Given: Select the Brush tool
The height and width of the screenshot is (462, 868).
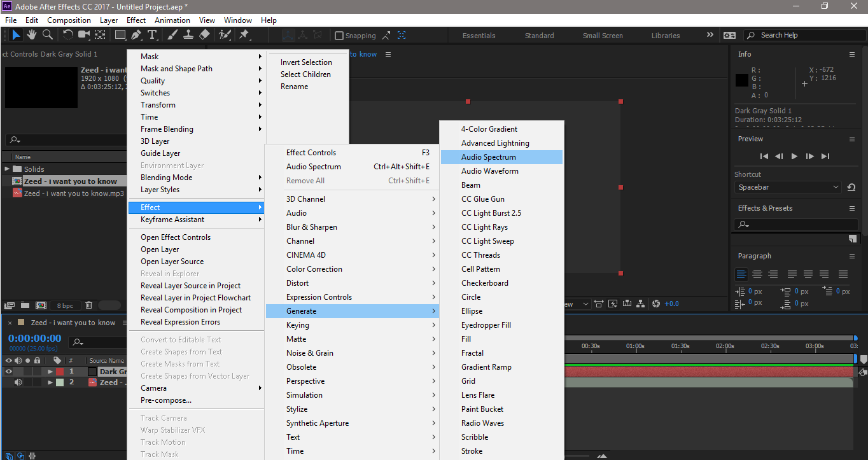Looking at the screenshot, I should [174, 34].
